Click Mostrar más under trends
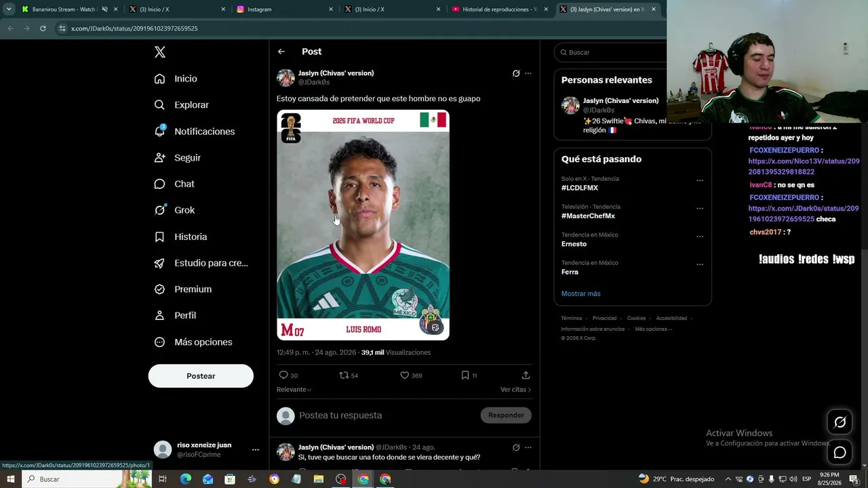This screenshot has width=868, height=488. point(581,293)
